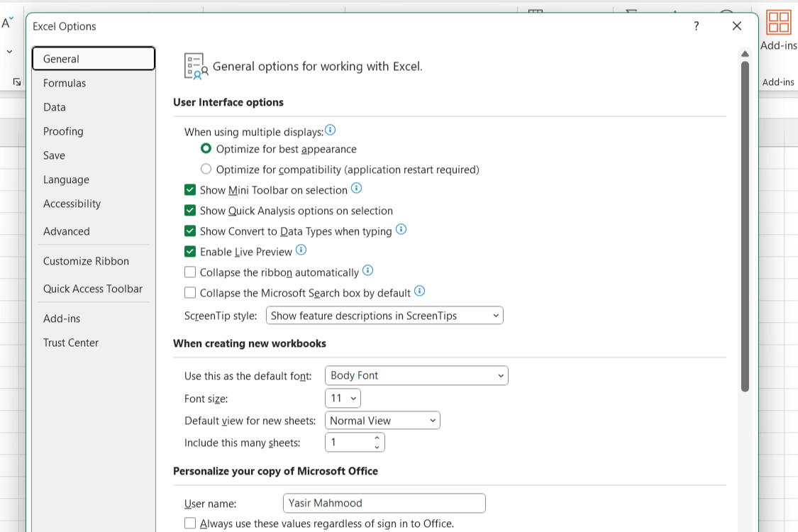The image size is (798, 532).
Task: Open the Accessibility category
Action: [x=94, y=204]
